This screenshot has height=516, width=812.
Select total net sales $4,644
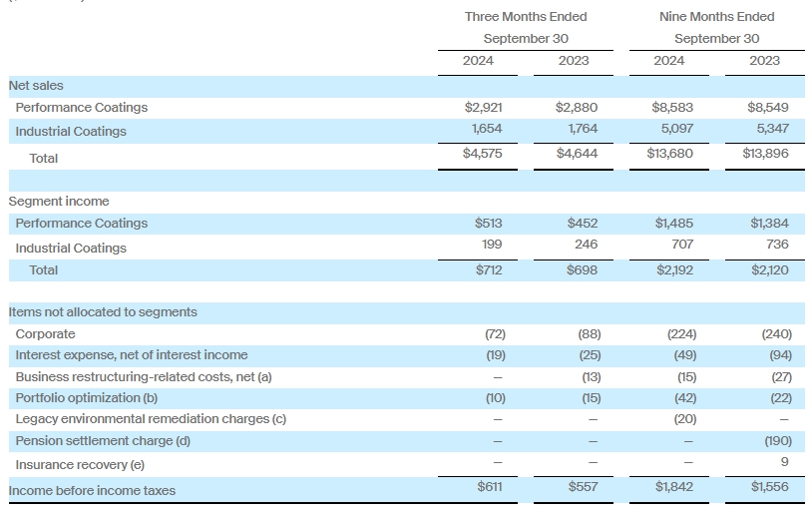pyautogui.click(x=577, y=154)
